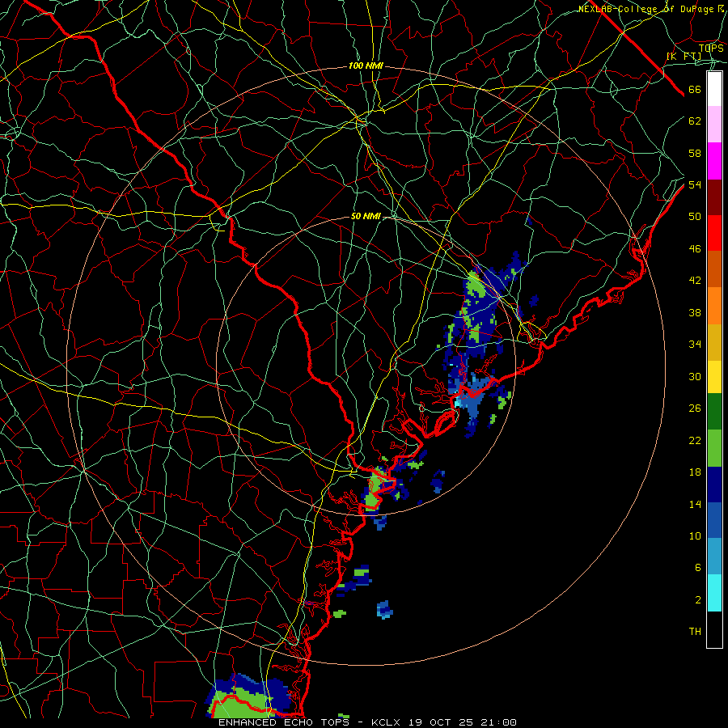Click legend value 66

695,89
